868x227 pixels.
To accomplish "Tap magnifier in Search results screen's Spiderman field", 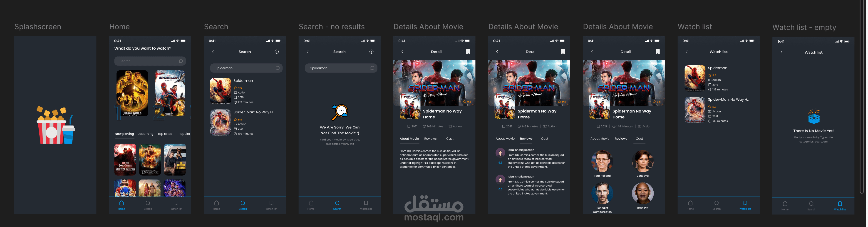I will [x=277, y=68].
